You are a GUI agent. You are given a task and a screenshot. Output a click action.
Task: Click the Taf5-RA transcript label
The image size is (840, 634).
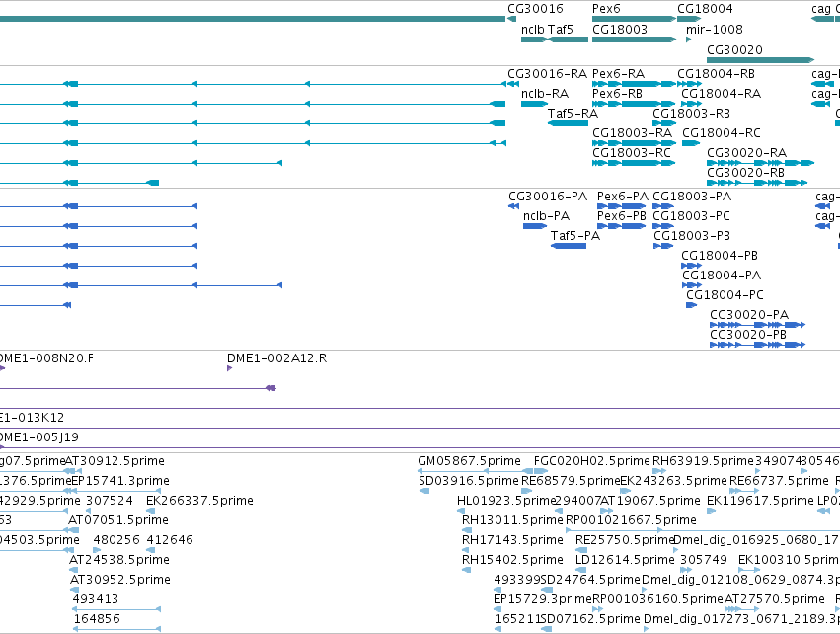click(573, 114)
